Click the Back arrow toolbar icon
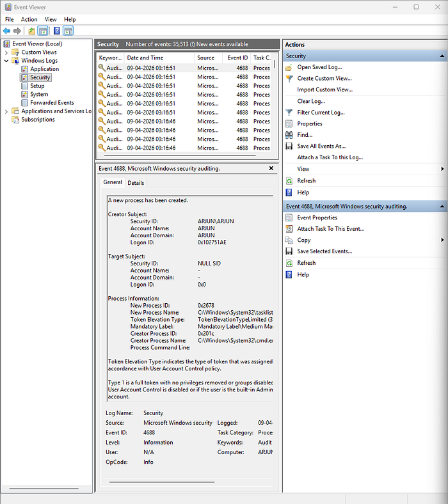 pyautogui.click(x=7, y=31)
